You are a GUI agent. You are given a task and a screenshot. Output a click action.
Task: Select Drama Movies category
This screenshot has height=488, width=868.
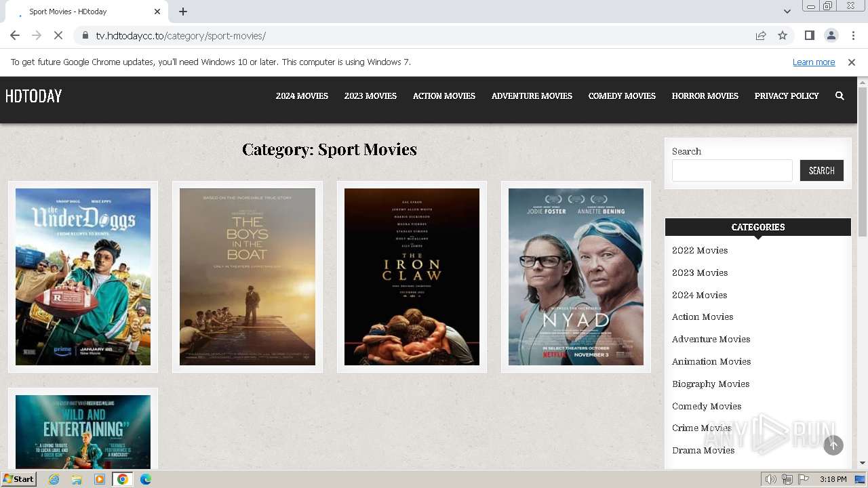[x=703, y=450]
